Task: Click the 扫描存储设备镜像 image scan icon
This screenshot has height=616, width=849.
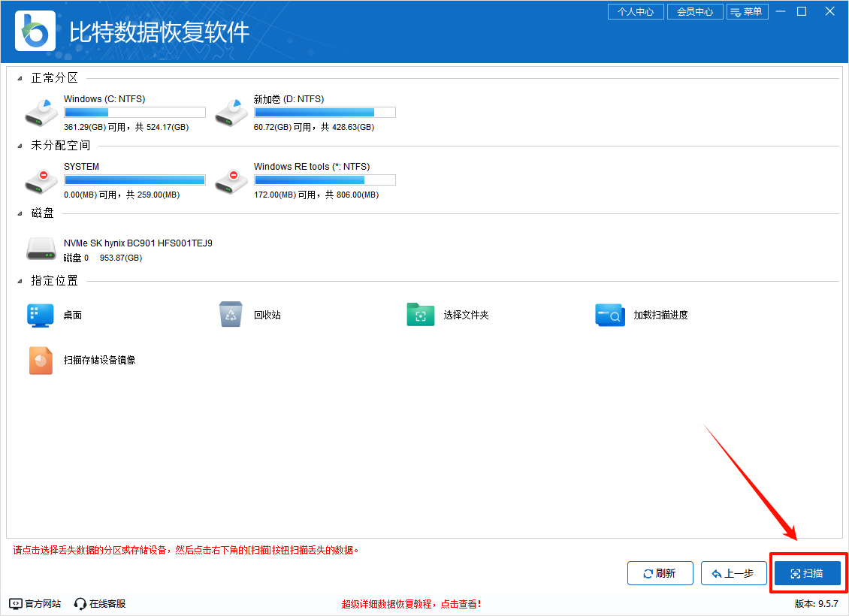Action: coord(41,361)
